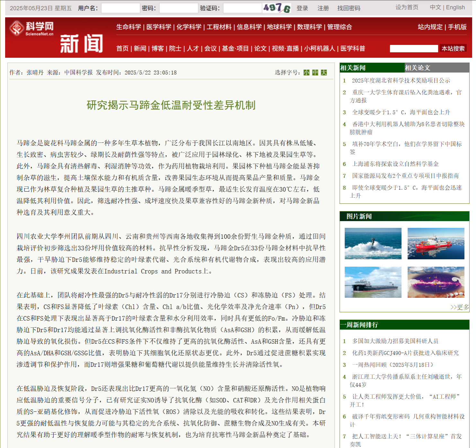The width and height of the screenshot is (476, 448).
Task: Open 生命科学 category
Action: coord(128,27)
